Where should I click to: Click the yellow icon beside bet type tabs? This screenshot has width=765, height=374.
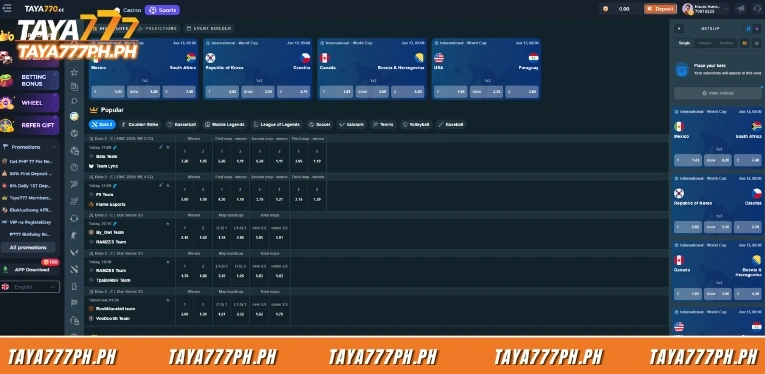(x=745, y=43)
